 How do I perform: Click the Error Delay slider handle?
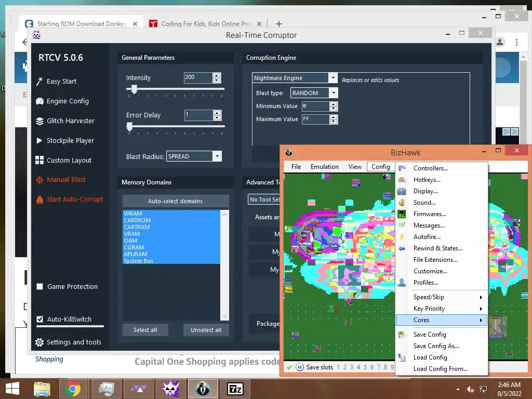coord(129,127)
